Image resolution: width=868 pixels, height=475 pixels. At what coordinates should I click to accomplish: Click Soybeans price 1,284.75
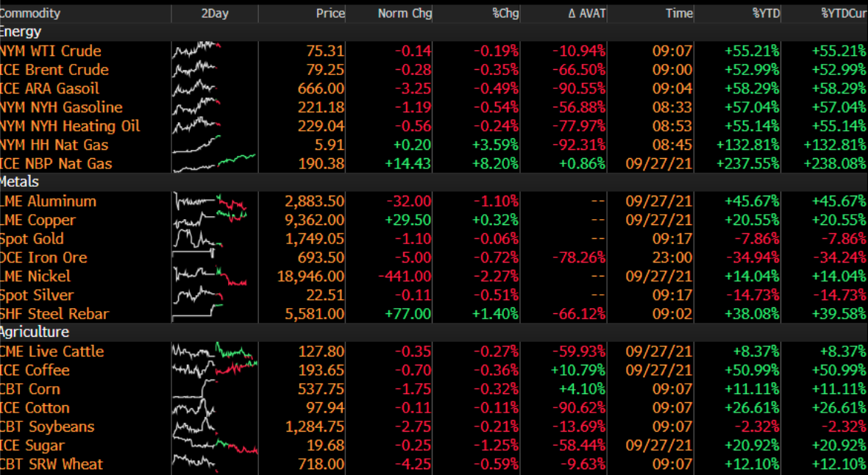(315, 426)
